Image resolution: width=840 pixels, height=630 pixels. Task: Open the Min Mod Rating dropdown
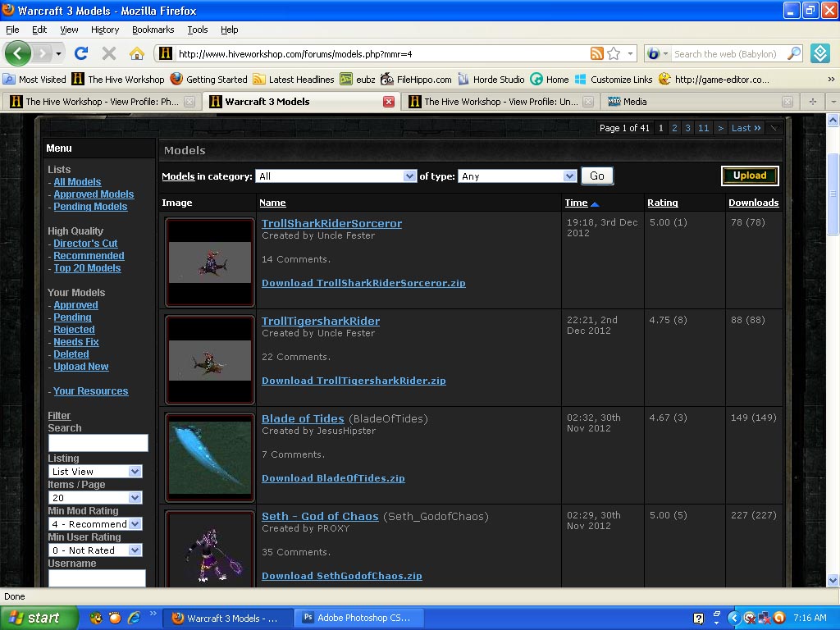95,524
